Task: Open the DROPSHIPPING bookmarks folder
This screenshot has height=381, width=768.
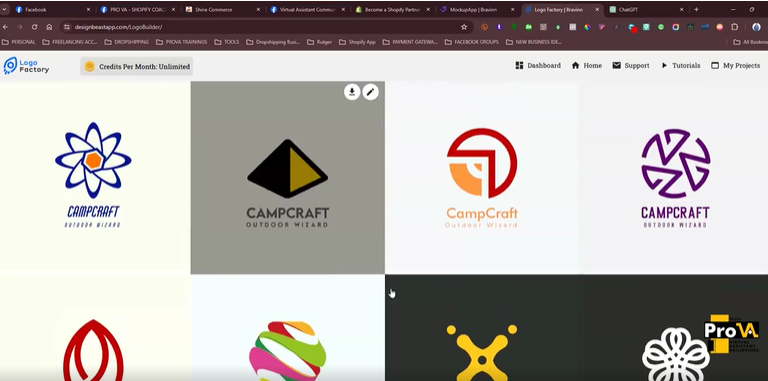Action: point(127,42)
